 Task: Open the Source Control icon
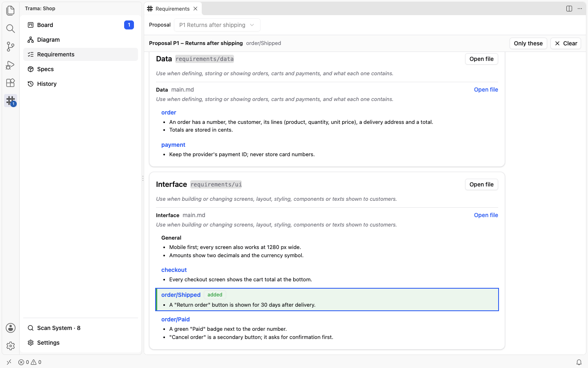(11, 46)
